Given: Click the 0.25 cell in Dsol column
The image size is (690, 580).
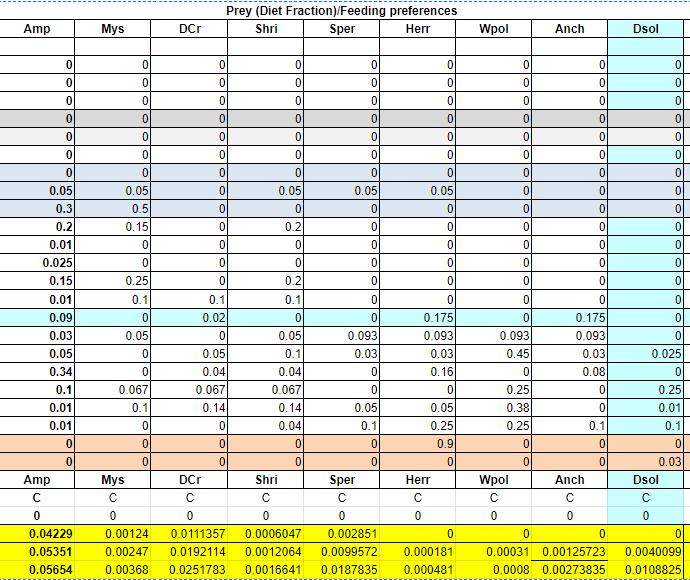Looking at the screenshot, I should pos(646,389).
